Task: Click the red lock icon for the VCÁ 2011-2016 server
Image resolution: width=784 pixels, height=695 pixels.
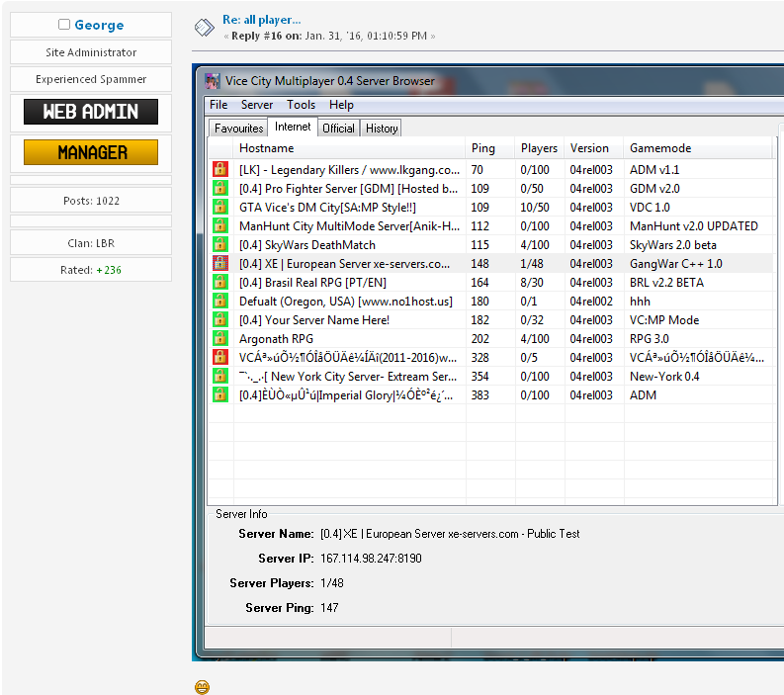Action: tap(220, 358)
